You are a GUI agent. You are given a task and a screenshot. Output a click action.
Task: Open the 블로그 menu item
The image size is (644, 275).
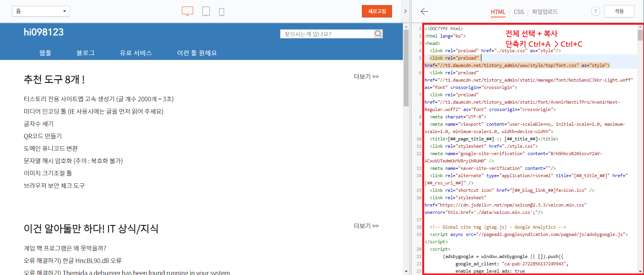[x=86, y=53]
